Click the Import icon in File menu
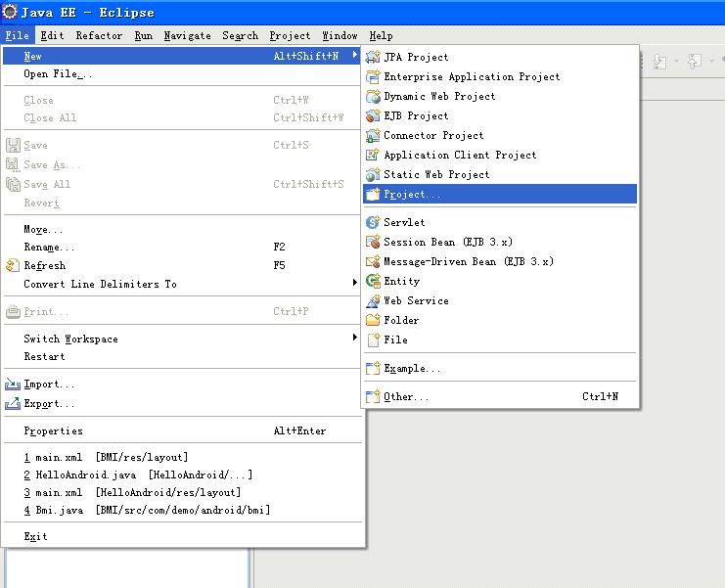The image size is (725, 588). pos(13,384)
